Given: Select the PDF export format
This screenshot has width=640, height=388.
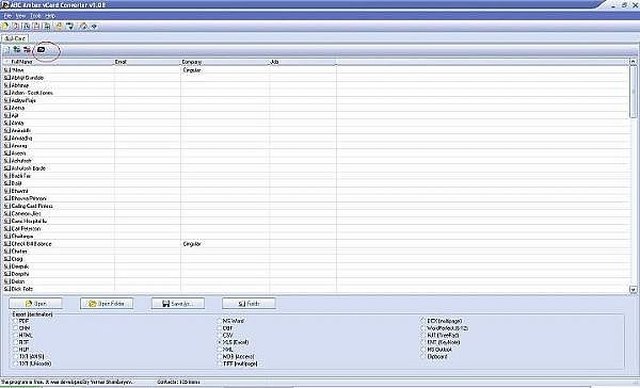Looking at the screenshot, I should (21, 321).
